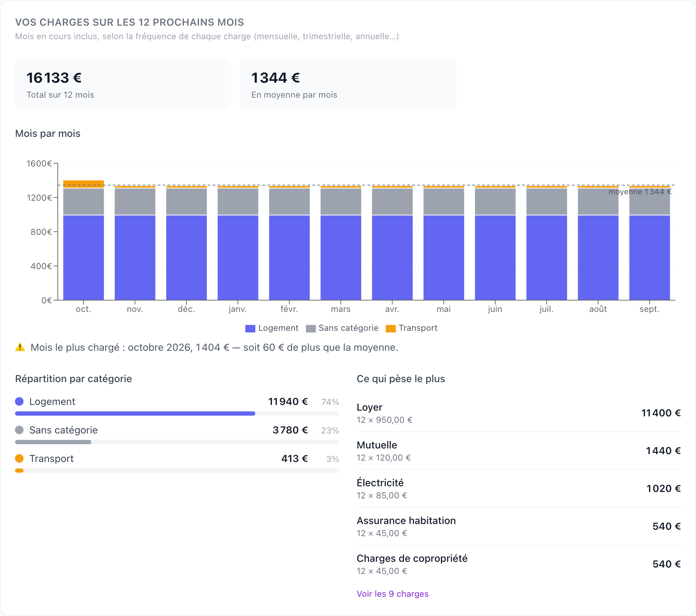Screen dimensions: 696x616
Task: Click the Transport orange category dot
Action: 19,458
